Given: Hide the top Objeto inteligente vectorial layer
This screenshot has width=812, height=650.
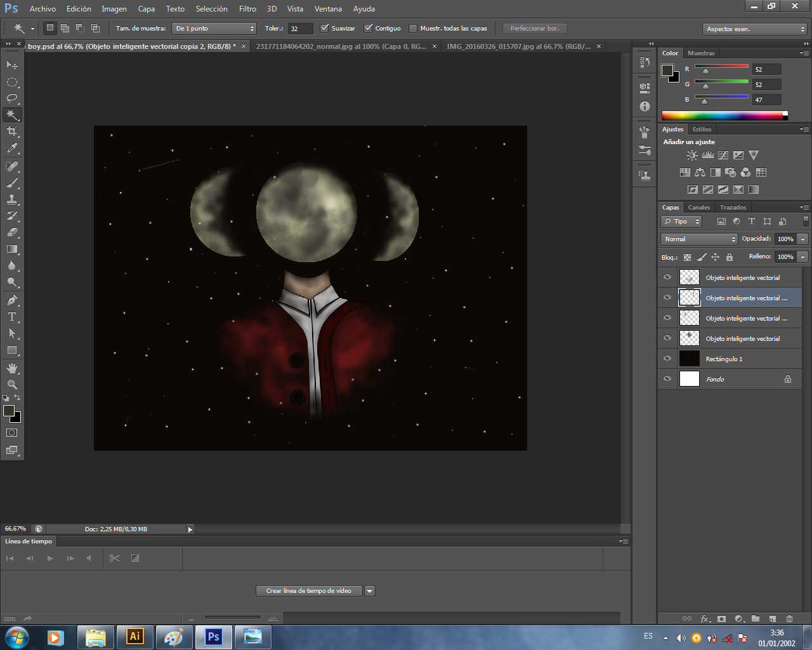Looking at the screenshot, I should (x=667, y=277).
